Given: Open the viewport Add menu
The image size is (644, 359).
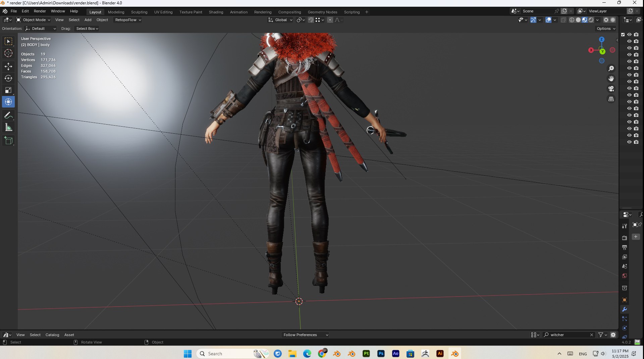Looking at the screenshot, I should (88, 20).
